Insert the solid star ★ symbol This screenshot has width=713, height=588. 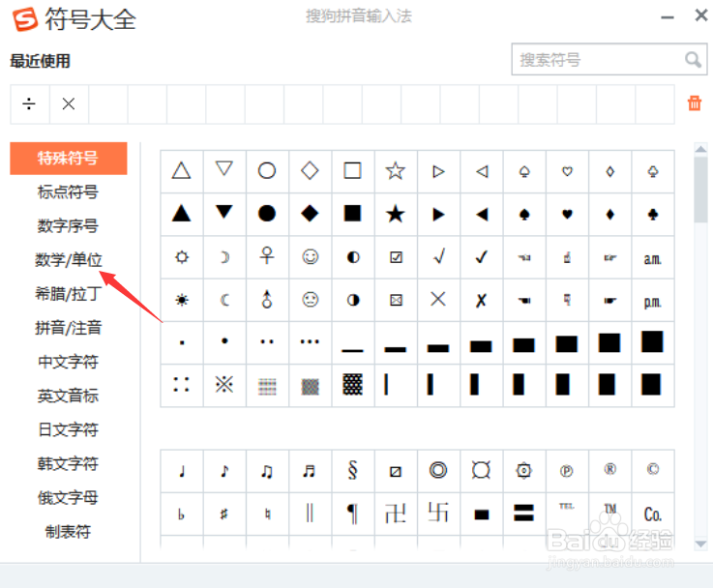coord(395,214)
